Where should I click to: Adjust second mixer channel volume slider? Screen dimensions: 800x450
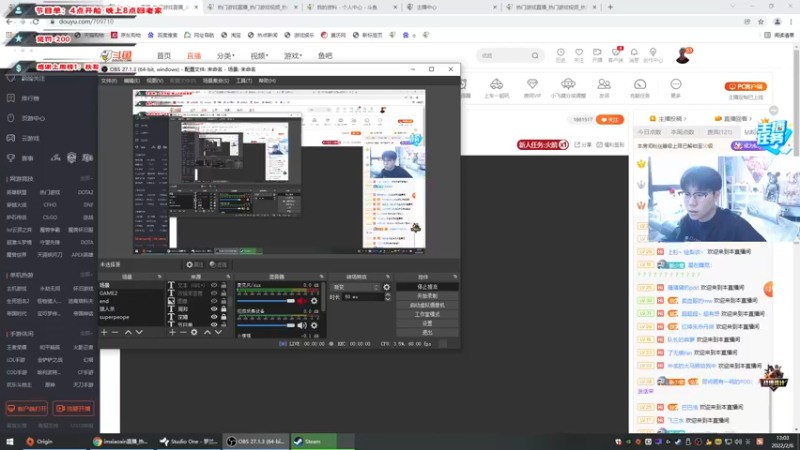(x=266, y=325)
